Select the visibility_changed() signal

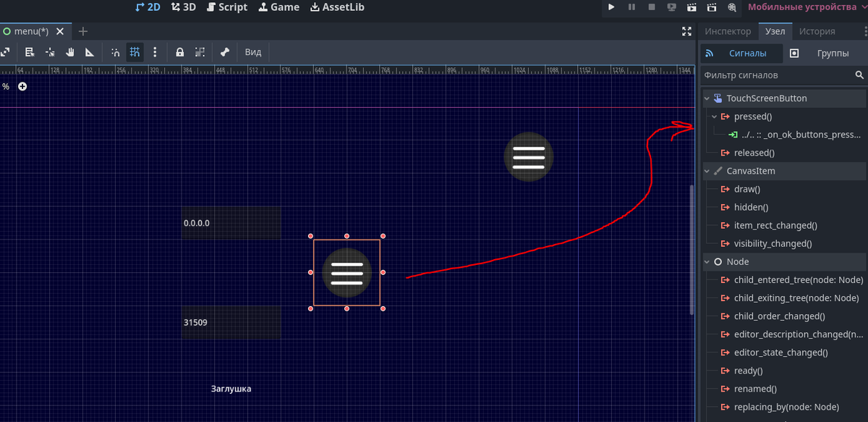pos(773,244)
